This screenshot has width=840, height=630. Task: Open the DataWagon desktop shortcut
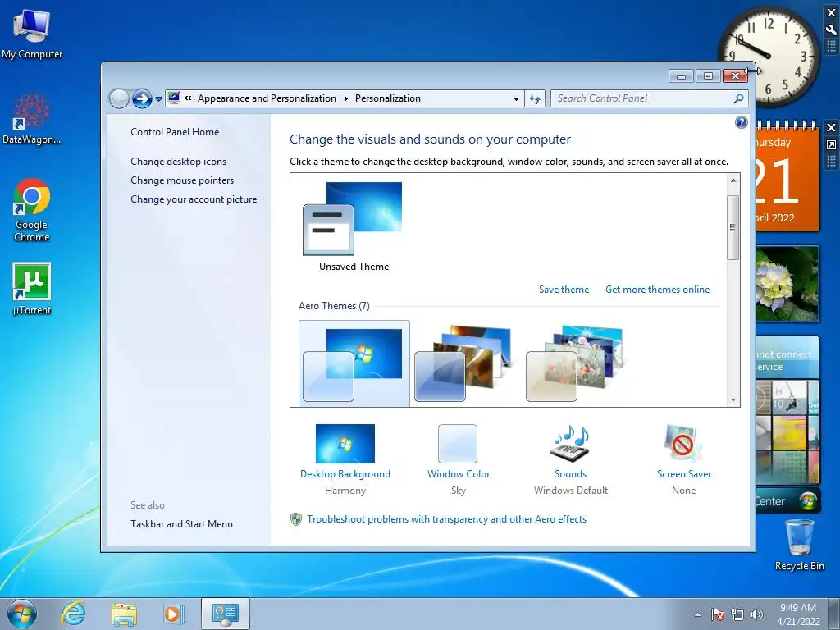coord(32,119)
